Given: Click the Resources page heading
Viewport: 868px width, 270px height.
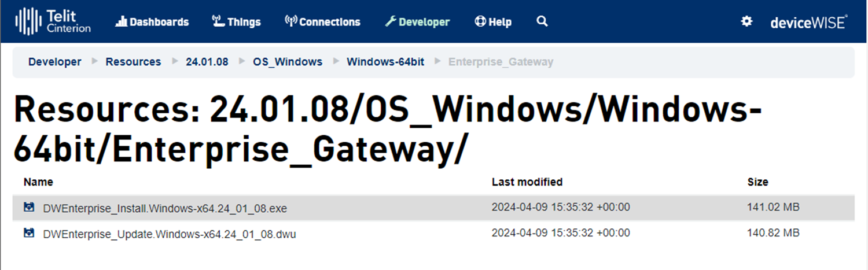Looking at the screenshot, I should (x=388, y=129).
